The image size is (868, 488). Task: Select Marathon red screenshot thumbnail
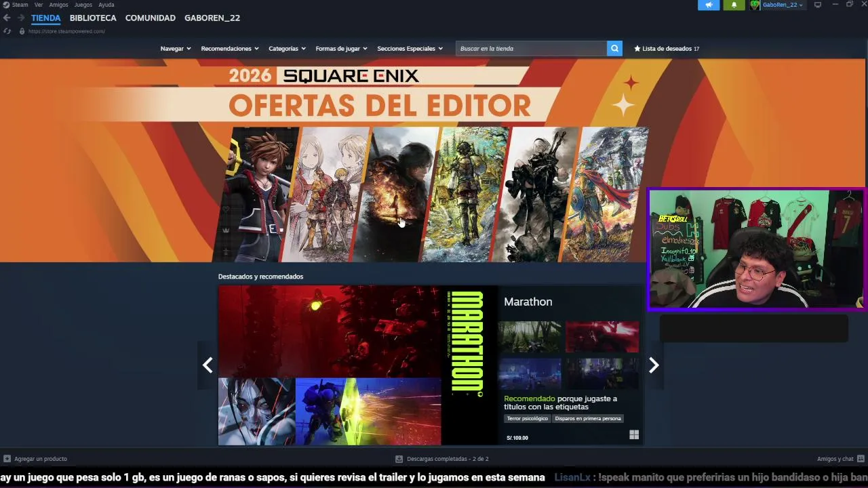(602, 337)
